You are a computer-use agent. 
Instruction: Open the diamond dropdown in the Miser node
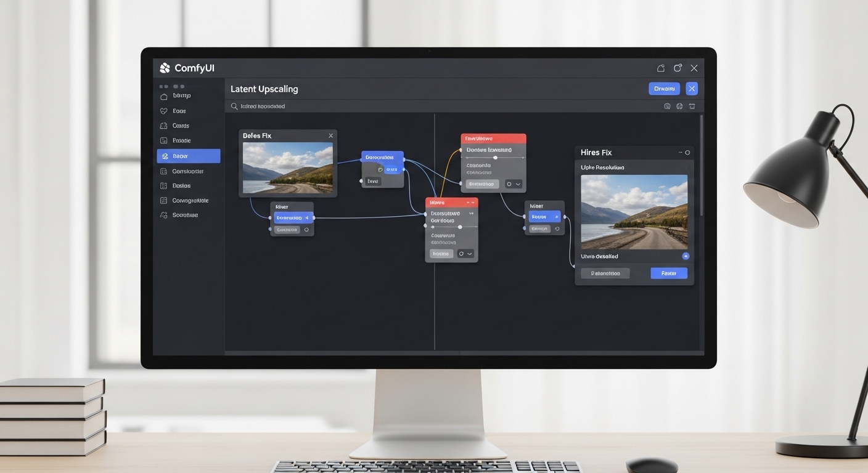coord(557,228)
